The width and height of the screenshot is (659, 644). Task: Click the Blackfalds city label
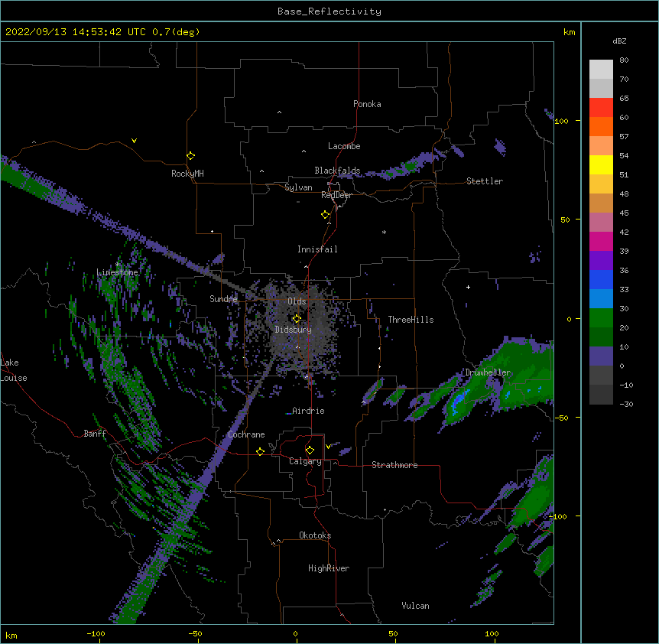point(337,171)
